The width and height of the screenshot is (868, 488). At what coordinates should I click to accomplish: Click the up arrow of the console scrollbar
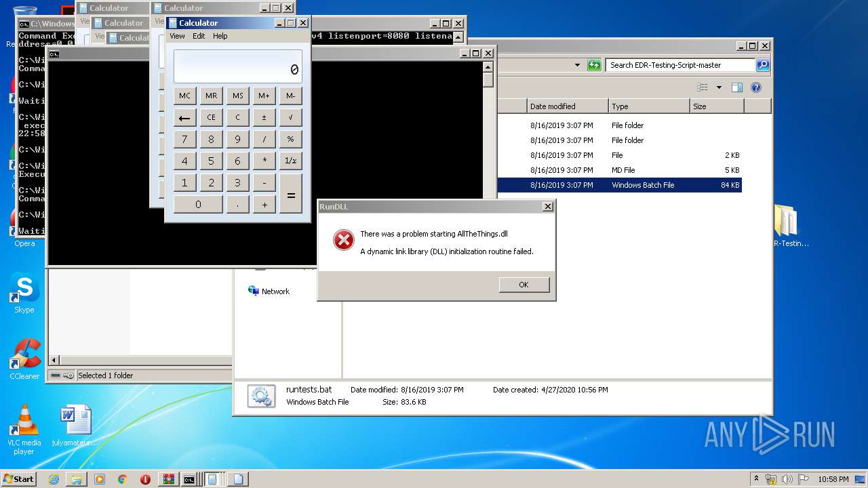[x=488, y=66]
